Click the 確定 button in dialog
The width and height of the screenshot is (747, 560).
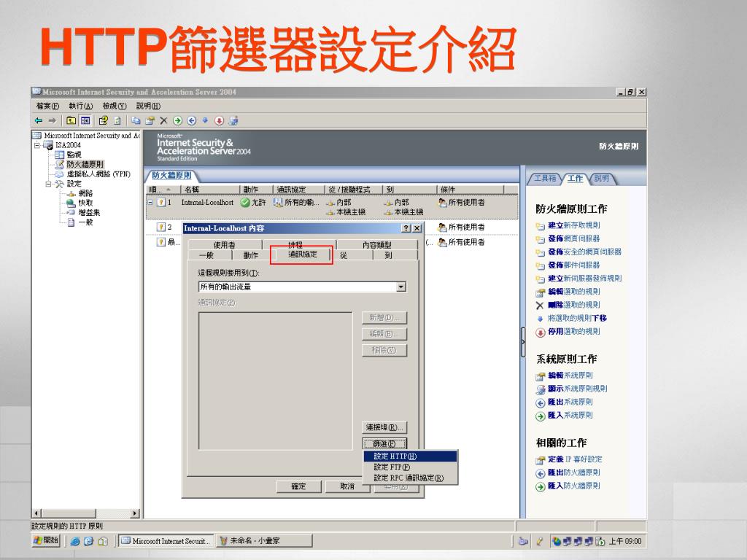tap(298, 486)
